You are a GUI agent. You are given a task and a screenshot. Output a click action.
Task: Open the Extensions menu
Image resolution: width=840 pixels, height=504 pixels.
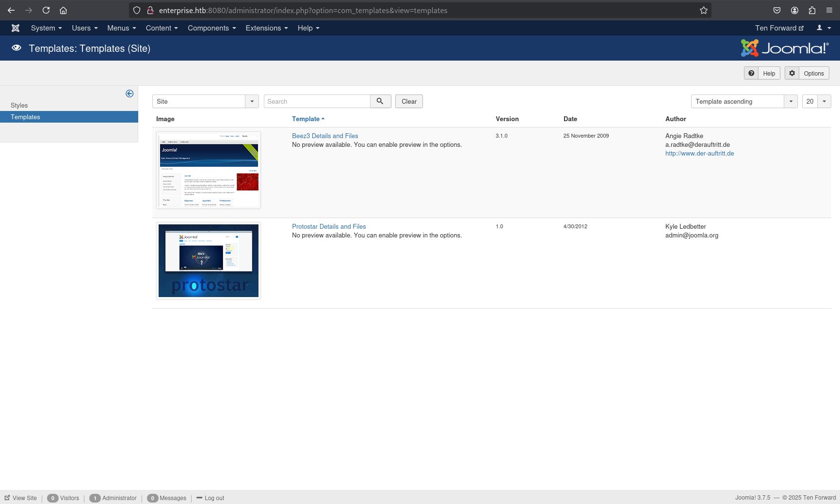[x=266, y=28]
